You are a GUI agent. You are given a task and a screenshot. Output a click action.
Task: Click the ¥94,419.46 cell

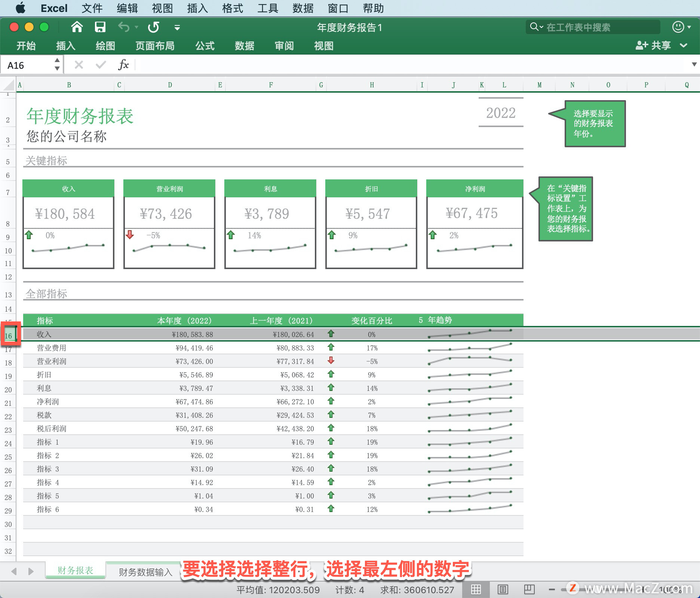pos(194,348)
